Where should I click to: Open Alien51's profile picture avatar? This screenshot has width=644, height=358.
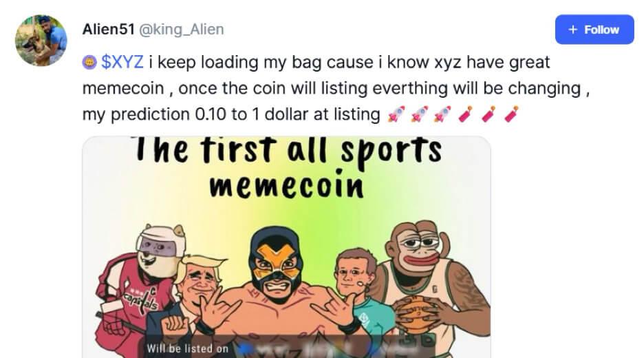pos(41,41)
